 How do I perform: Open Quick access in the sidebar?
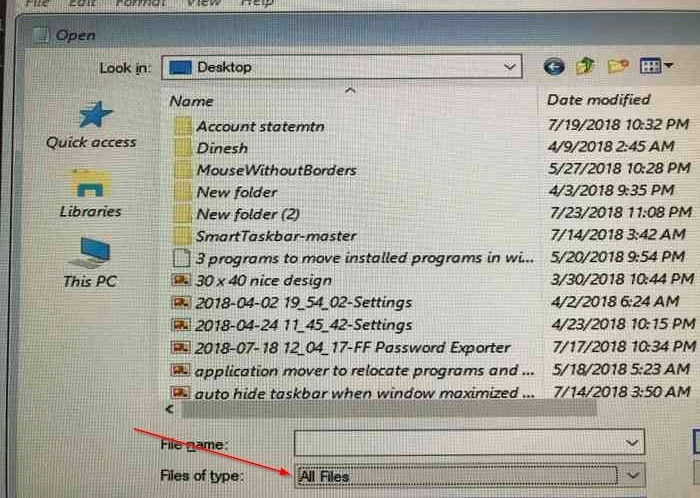point(91,124)
